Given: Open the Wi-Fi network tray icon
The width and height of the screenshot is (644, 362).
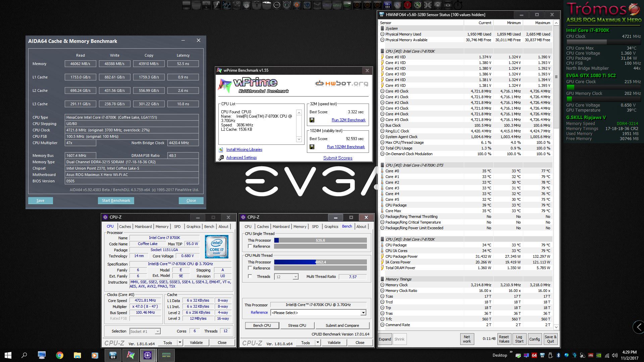Looking at the screenshot, I should click(x=607, y=355).
